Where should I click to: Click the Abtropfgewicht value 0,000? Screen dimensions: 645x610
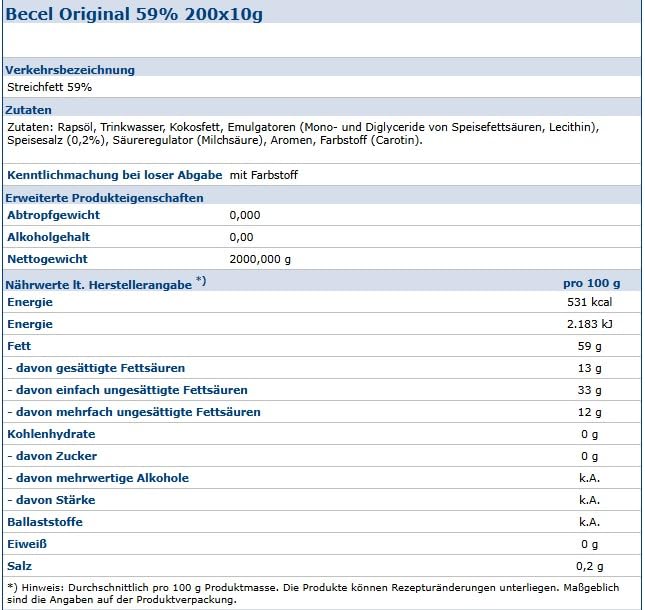pyautogui.click(x=245, y=215)
